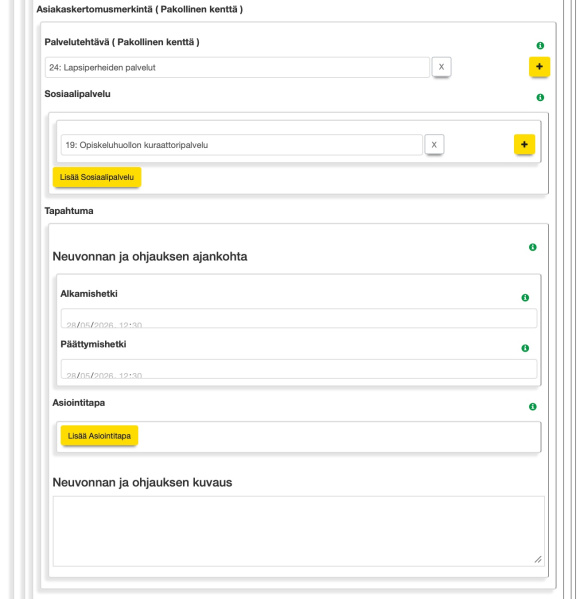
Task: Show info icon for Asiointitapa
Action: point(532,406)
